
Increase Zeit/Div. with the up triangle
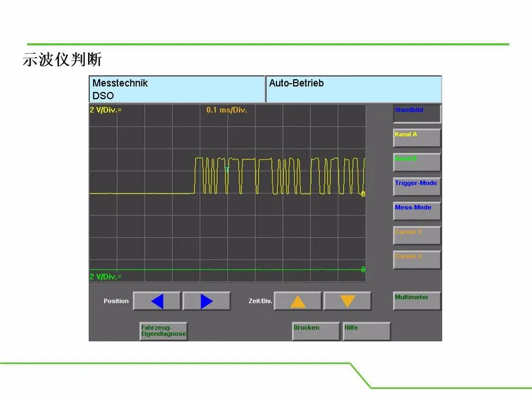(298, 301)
